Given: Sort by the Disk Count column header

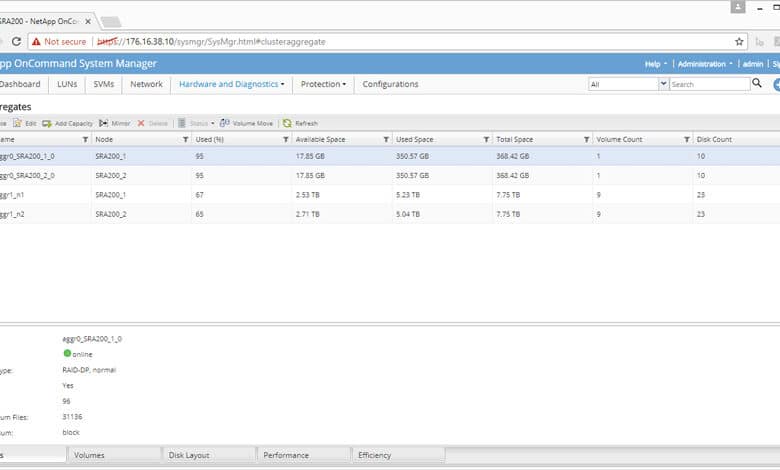Looking at the screenshot, I should (x=714, y=139).
